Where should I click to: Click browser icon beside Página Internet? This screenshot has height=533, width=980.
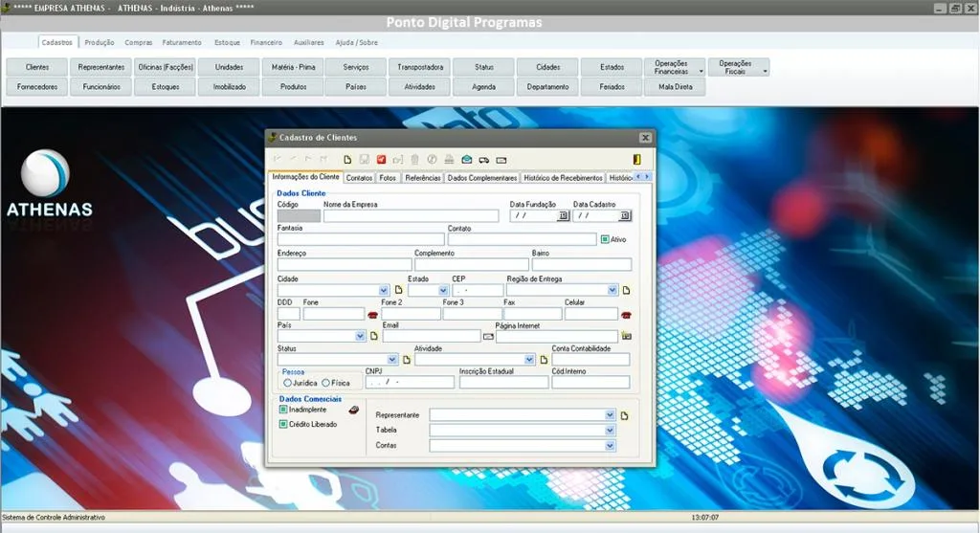point(626,336)
